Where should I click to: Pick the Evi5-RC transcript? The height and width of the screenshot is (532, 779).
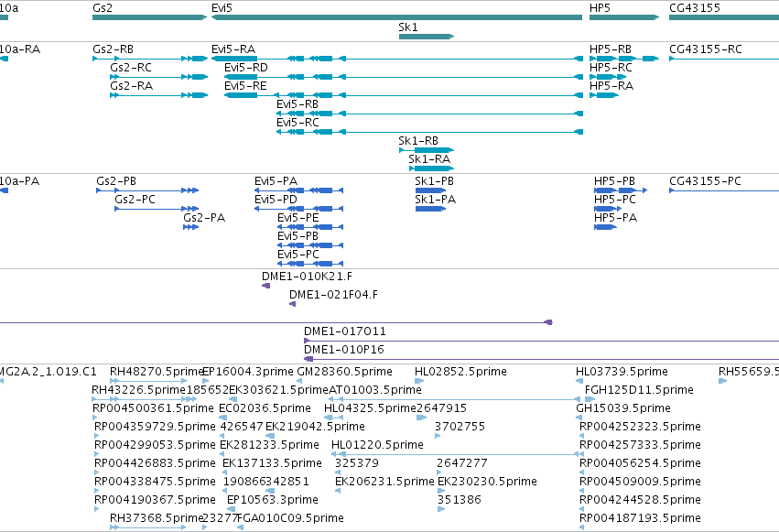click(429, 132)
